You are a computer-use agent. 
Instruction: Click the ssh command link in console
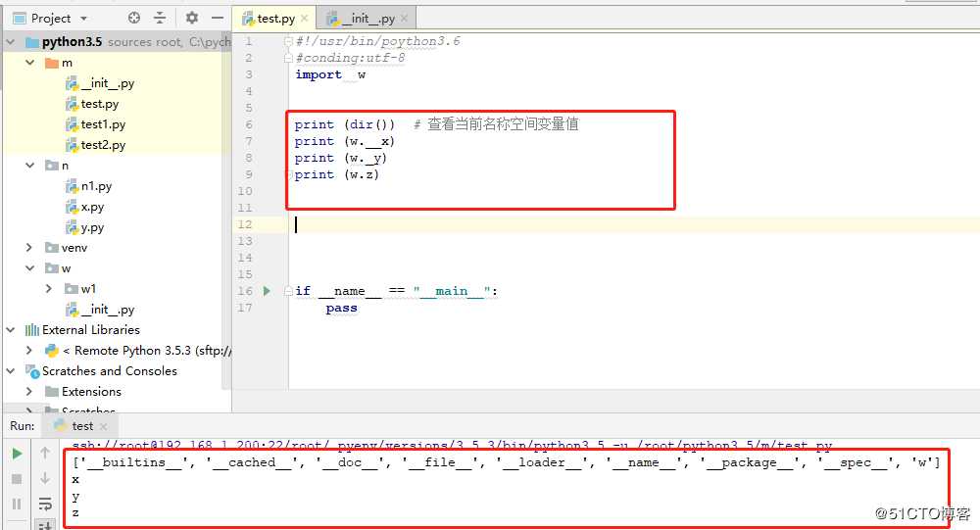(452, 446)
